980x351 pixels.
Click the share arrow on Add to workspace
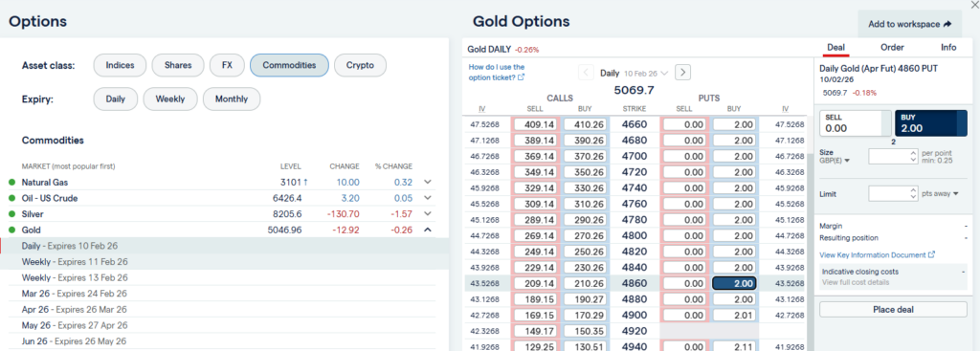(947, 24)
